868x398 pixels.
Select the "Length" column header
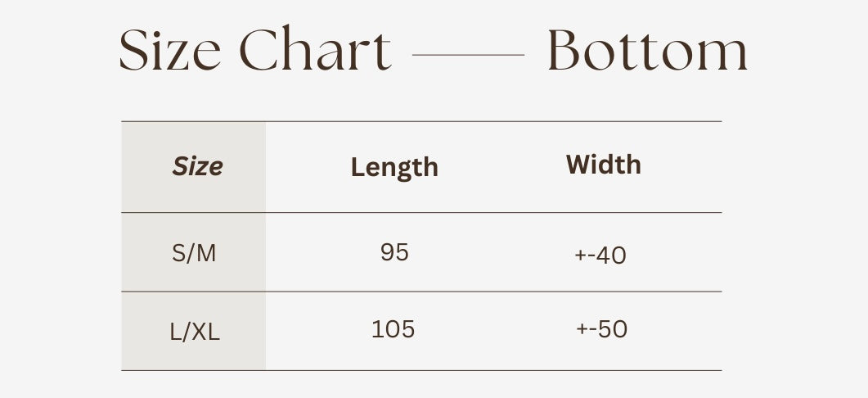click(394, 167)
